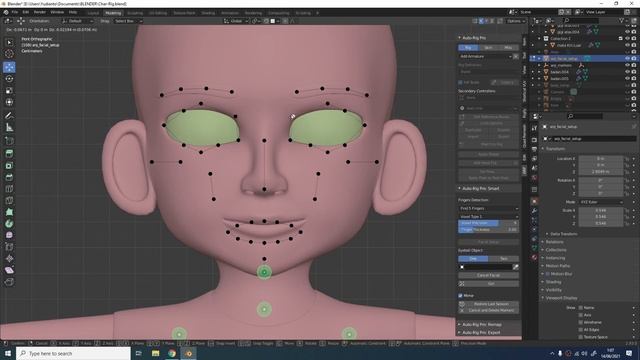Click Restore Last Session
The width and height of the screenshot is (640, 360).
(x=489, y=304)
